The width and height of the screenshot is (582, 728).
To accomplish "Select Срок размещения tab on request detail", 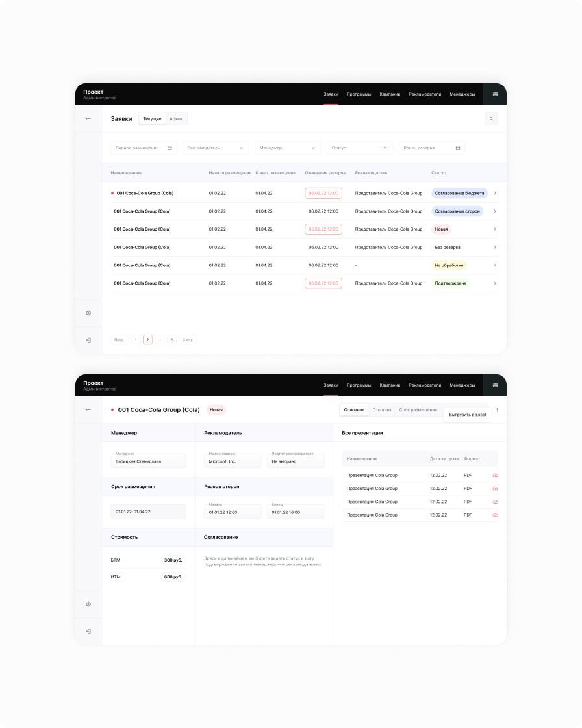I will pos(418,410).
